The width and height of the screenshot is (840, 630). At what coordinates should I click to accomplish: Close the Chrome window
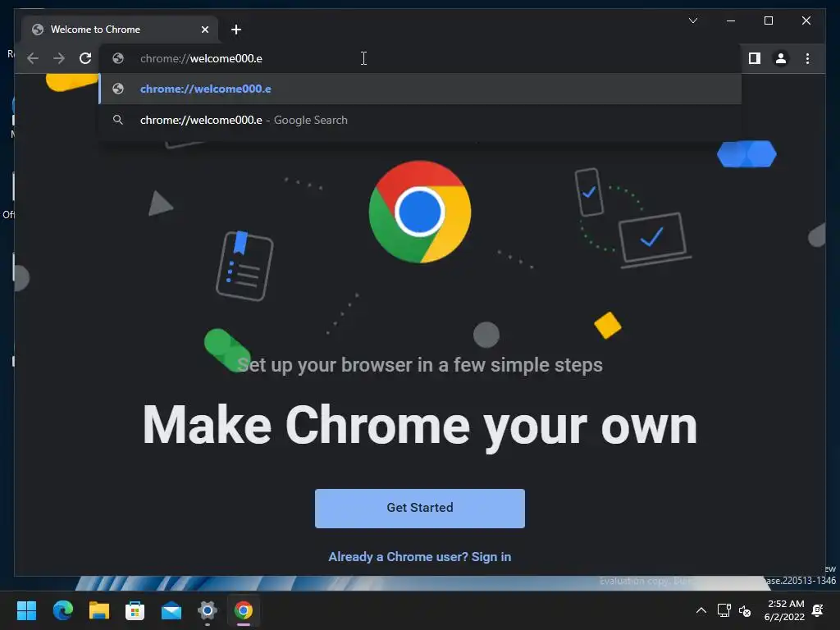(806, 21)
